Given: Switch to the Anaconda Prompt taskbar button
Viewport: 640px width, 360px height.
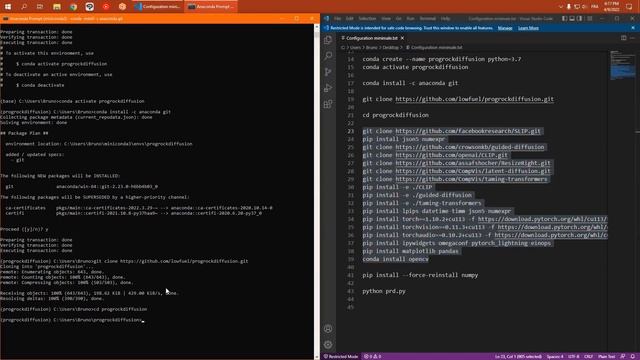Looking at the screenshot, I should pos(211,7).
